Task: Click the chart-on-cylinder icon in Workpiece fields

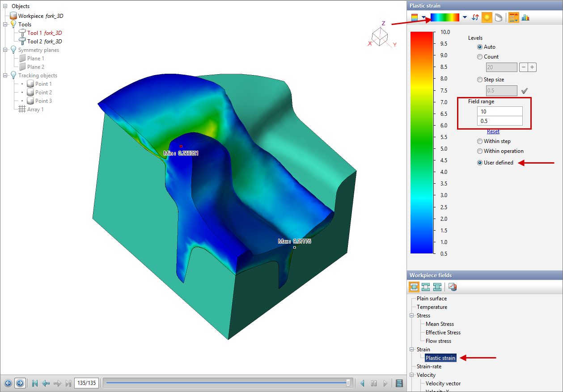Action: (x=452, y=287)
